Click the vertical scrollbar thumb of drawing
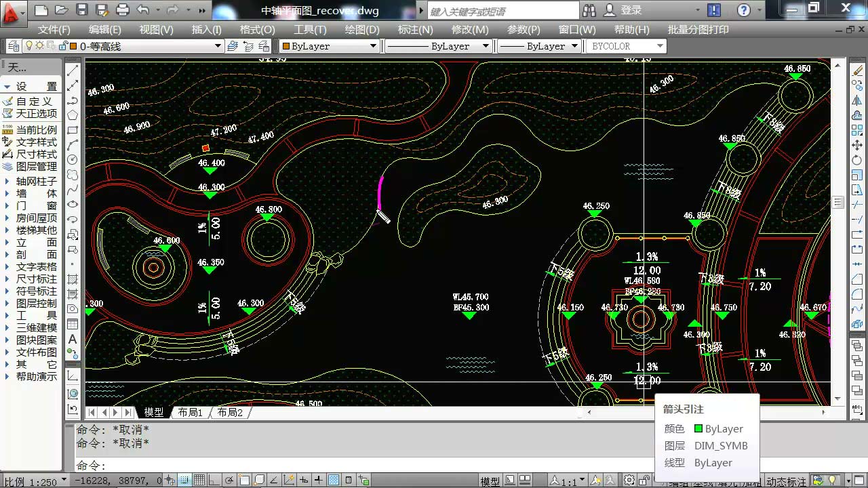 pos(838,203)
